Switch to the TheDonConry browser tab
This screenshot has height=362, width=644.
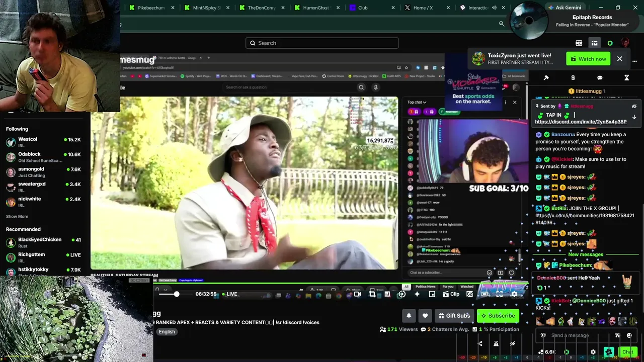(263, 8)
